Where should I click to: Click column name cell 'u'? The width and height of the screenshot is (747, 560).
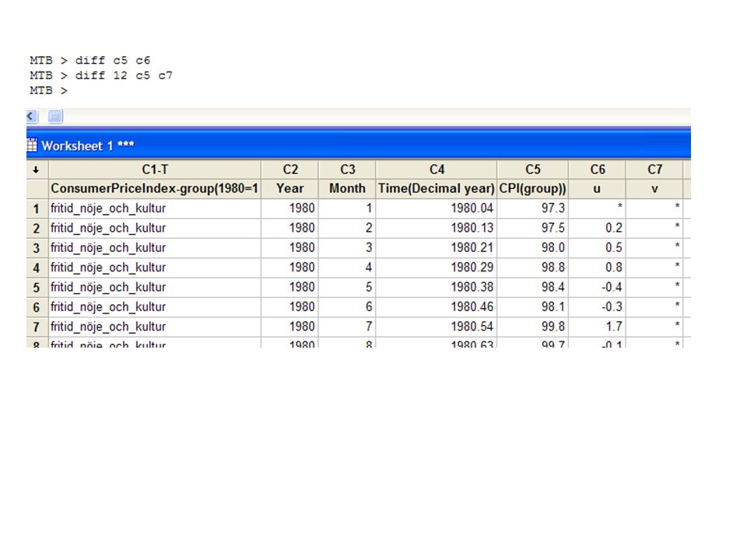pos(597,189)
